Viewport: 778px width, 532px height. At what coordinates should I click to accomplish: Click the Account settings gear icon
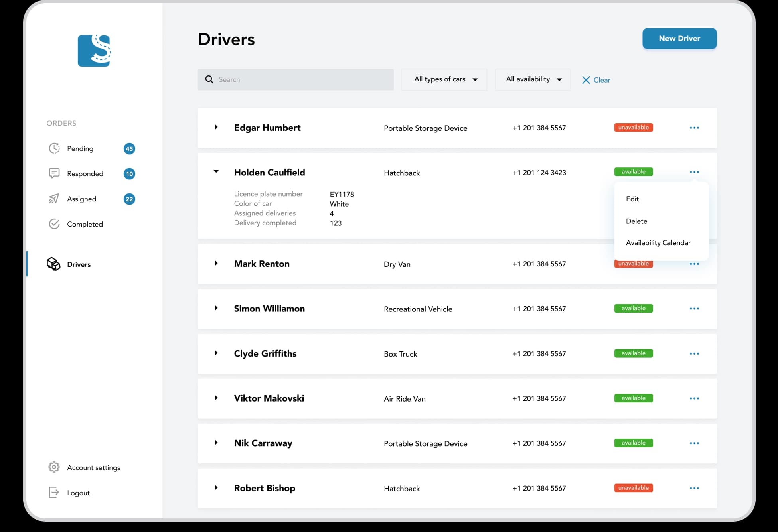(x=54, y=467)
